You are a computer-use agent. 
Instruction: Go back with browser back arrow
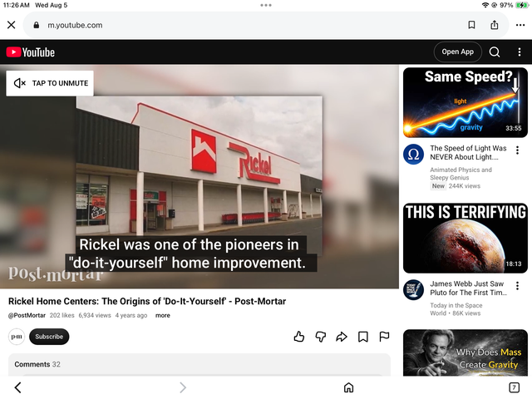pos(18,387)
